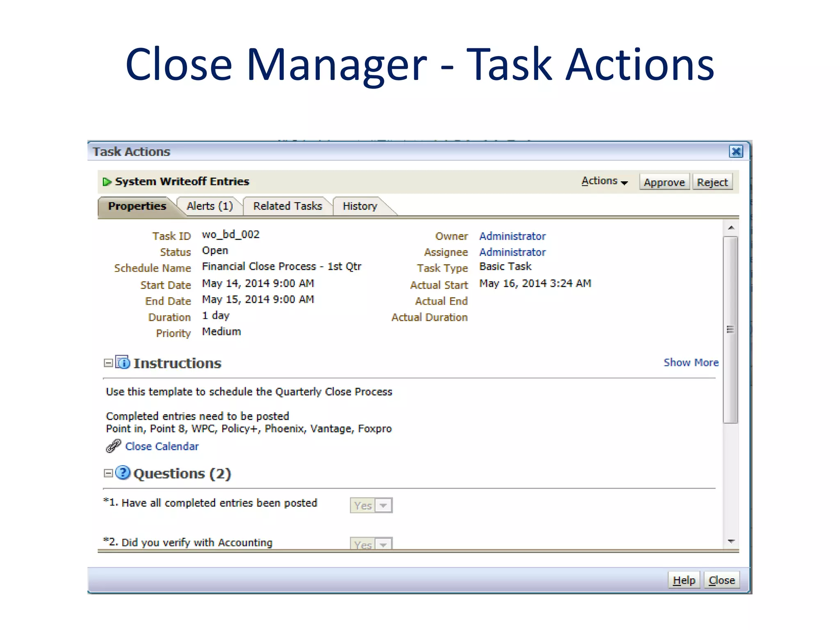Screen dimensions: 840x630
Task: Switch to the Properties tab
Action: (x=137, y=206)
